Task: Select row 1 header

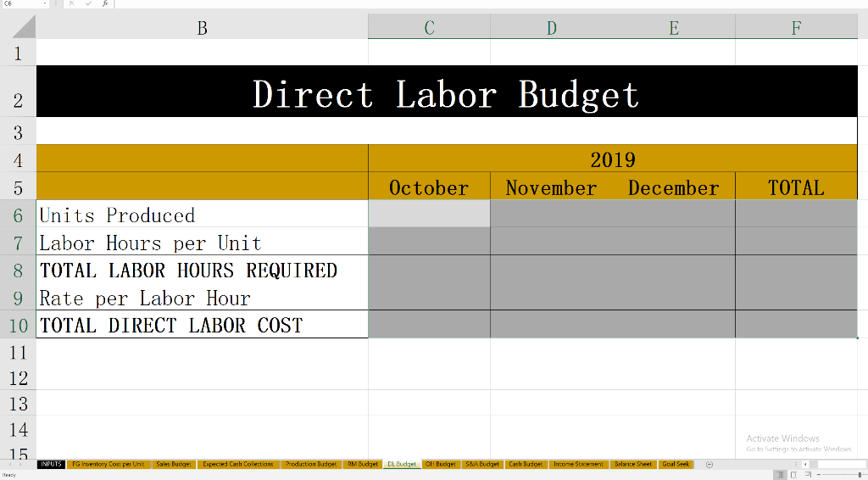Action: pyautogui.click(x=18, y=53)
